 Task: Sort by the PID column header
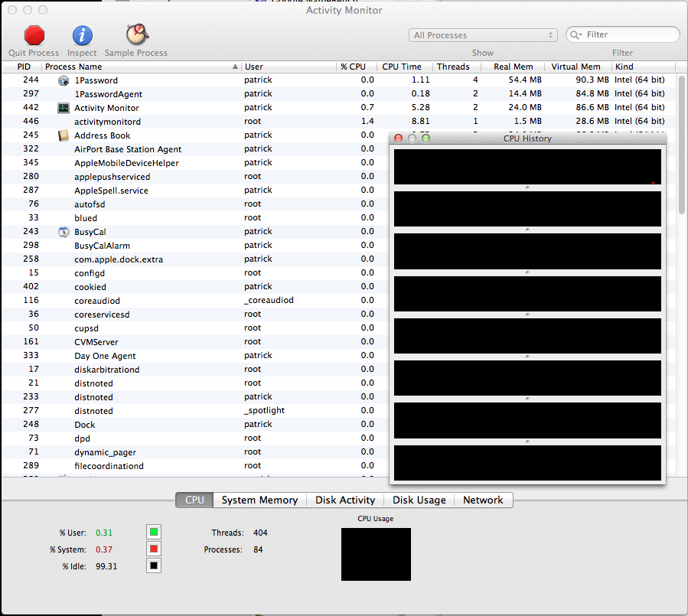pyautogui.click(x=24, y=67)
